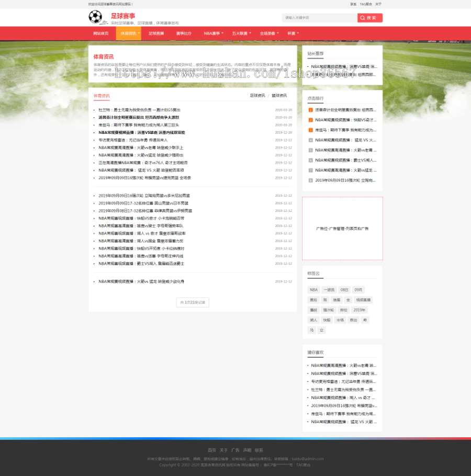Click the 体育资讯 list heading tab
The height and width of the screenshot is (476, 471).
pos(102,96)
